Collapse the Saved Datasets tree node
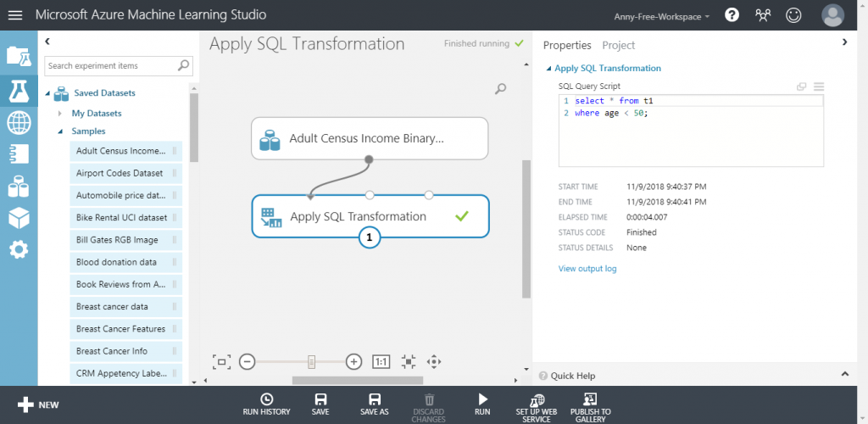 tap(47, 93)
